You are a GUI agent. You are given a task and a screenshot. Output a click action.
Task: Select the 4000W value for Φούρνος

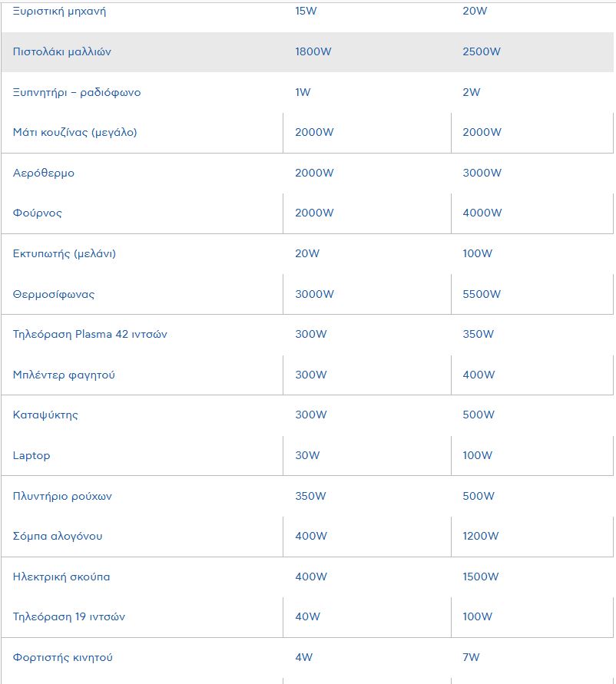tap(482, 213)
